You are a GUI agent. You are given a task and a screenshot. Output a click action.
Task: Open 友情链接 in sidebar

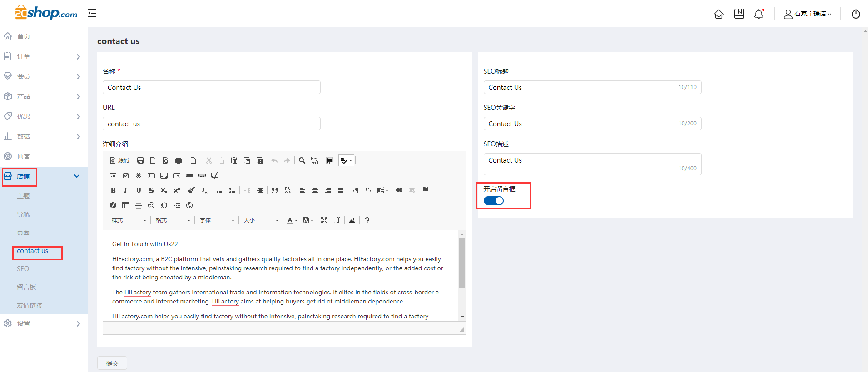30,305
